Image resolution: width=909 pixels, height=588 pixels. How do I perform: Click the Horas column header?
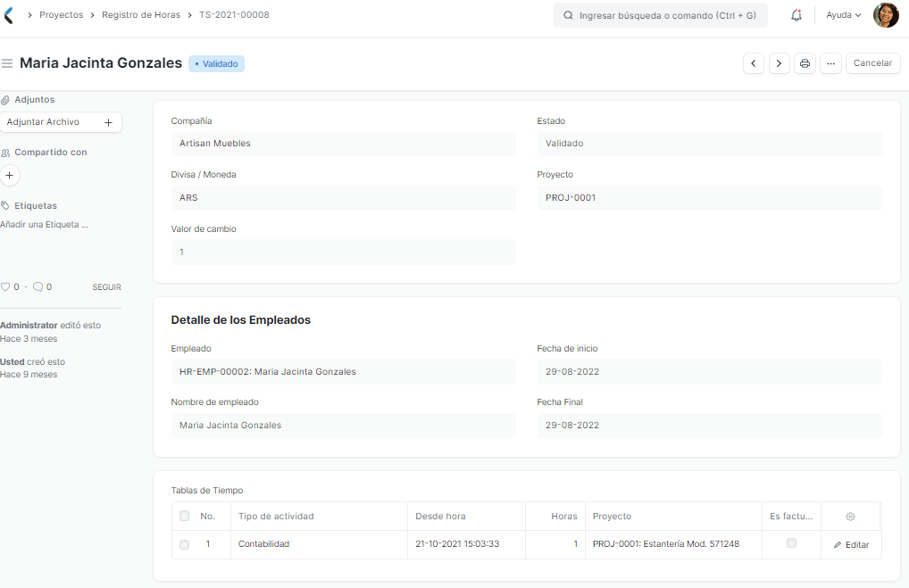click(555, 516)
